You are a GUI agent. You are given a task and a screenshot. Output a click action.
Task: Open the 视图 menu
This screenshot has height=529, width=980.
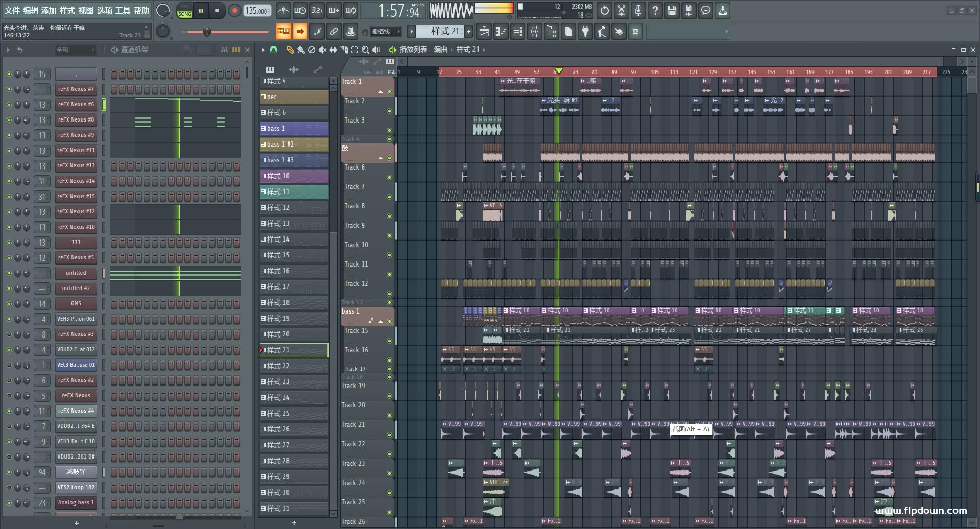(86, 11)
